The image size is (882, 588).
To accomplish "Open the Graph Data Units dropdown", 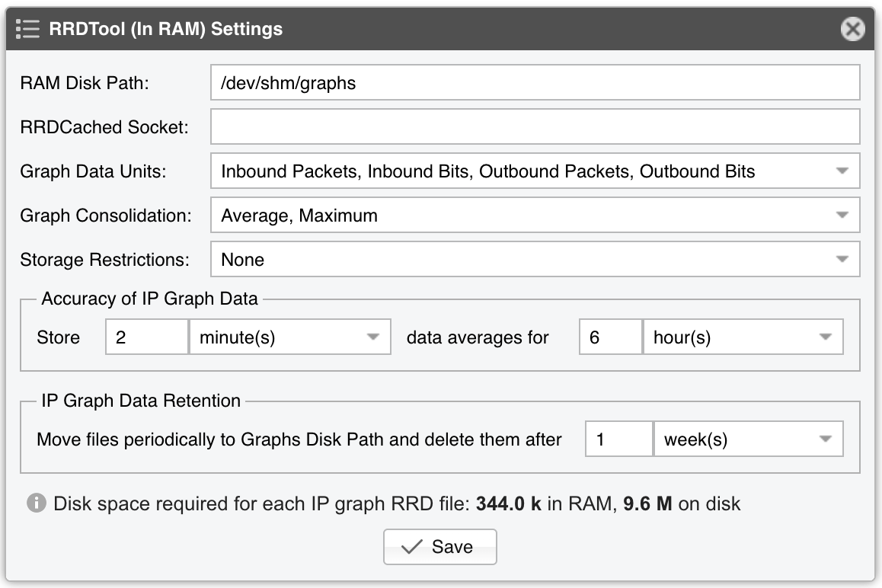I will tap(535, 171).
